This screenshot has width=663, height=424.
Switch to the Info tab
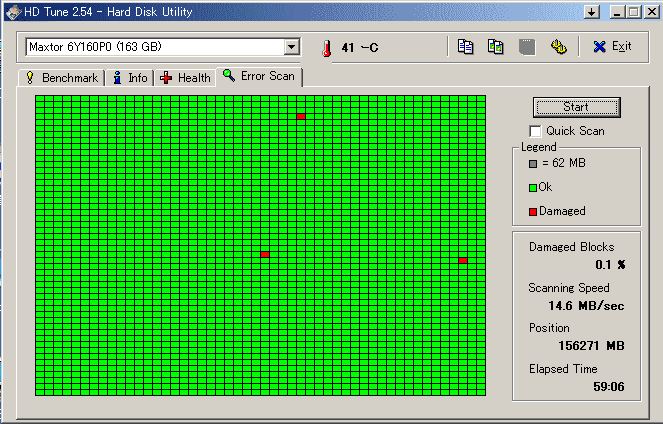click(130, 78)
